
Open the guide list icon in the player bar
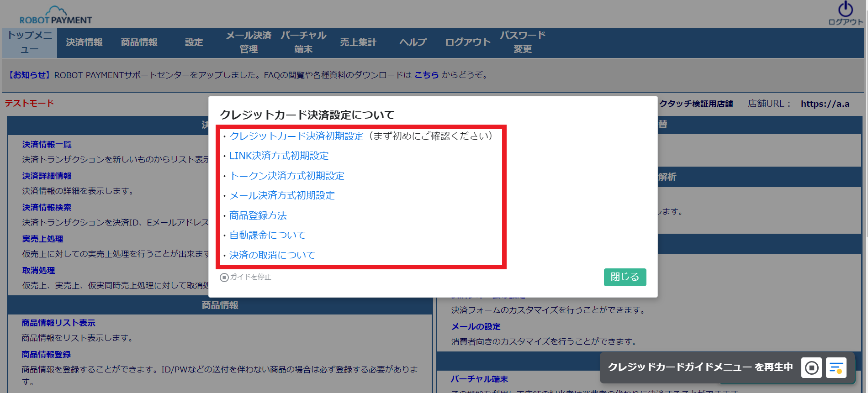pos(836,367)
